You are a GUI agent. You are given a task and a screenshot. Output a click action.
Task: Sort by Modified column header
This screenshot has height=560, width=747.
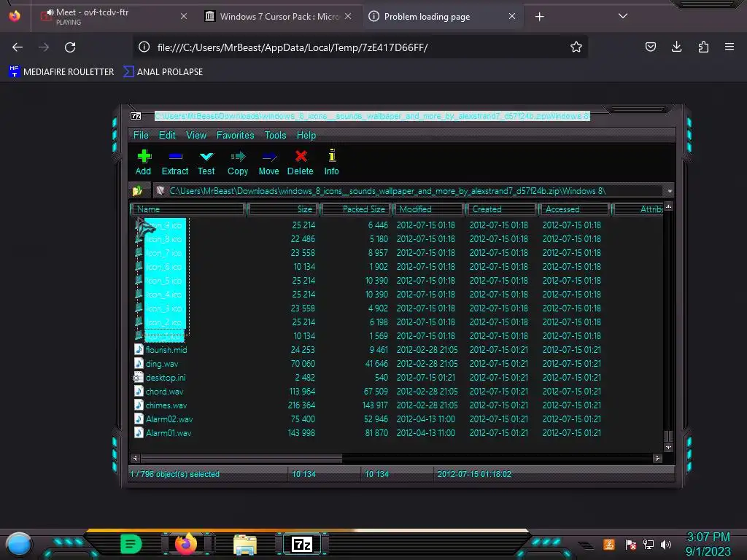tap(429, 209)
